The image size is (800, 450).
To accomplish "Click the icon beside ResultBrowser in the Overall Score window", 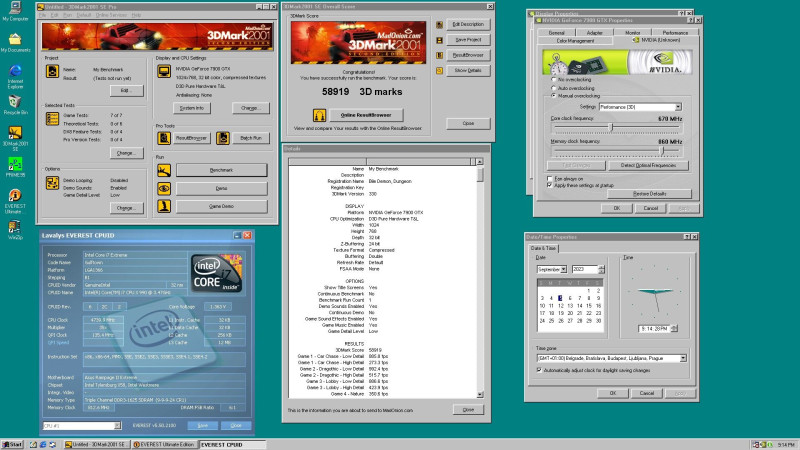I will 439,55.
